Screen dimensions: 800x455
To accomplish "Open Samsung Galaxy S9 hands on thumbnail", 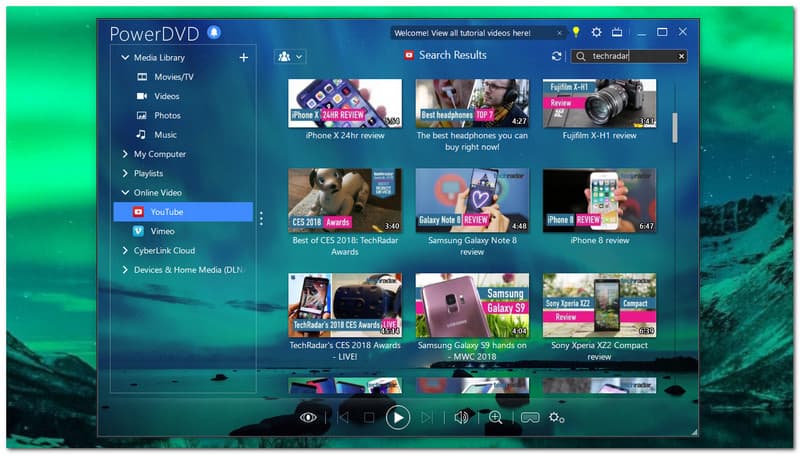I will [472, 305].
